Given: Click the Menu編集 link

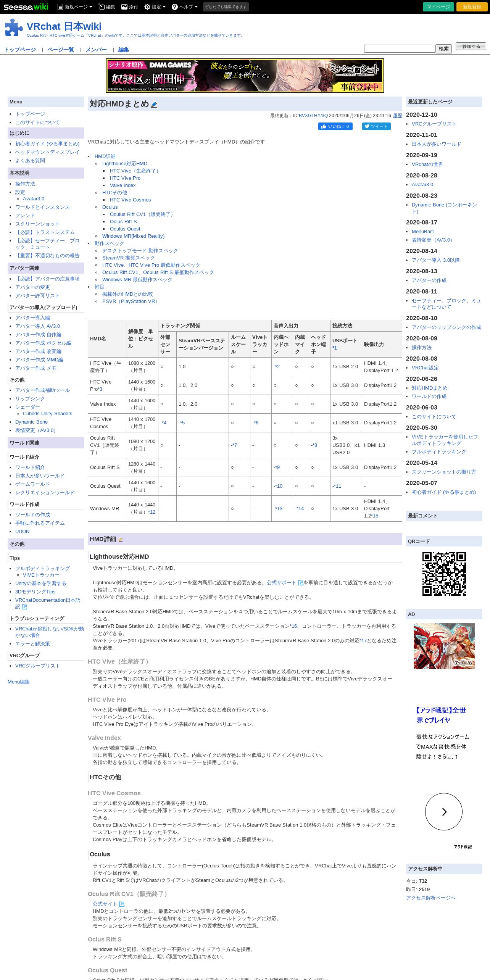Looking at the screenshot, I should (19, 682).
